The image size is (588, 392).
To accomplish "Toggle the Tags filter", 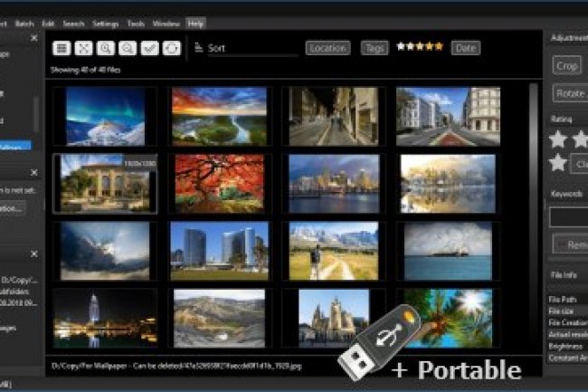I will point(375,48).
